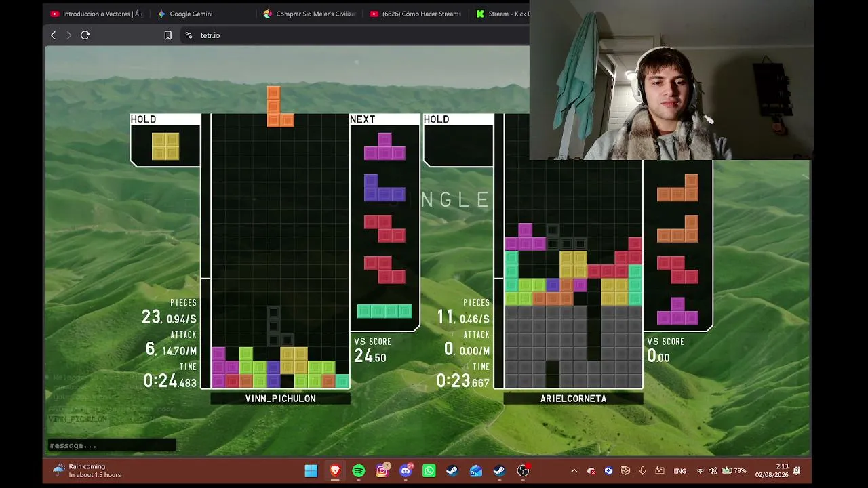The image size is (868, 488).
Task: Click the 24.50 VS score value
Action: click(370, 357)
